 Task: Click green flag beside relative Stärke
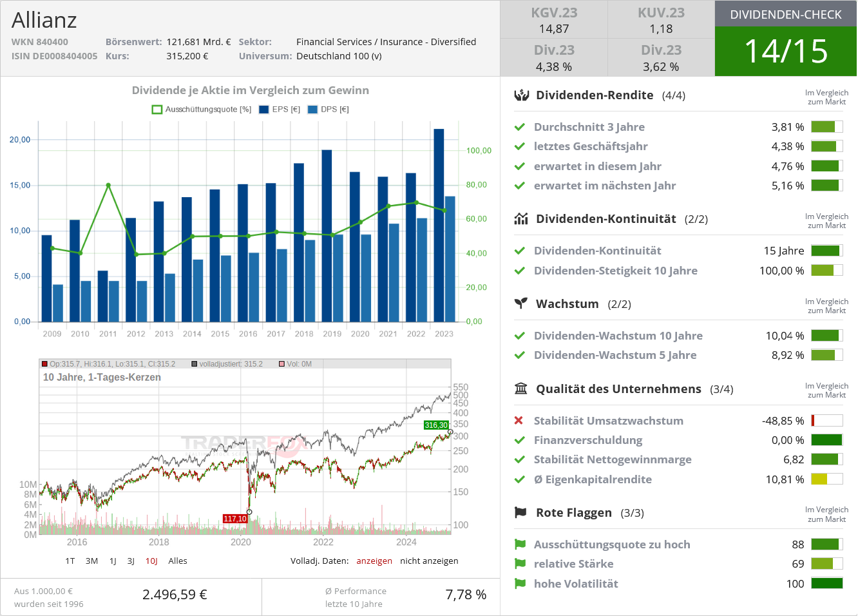(x=520, y=564)
